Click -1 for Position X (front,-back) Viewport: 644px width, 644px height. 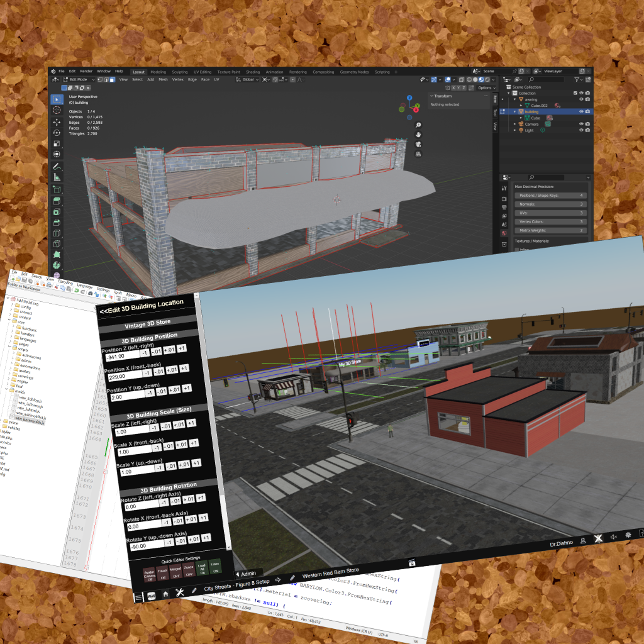pyautogui.click(x=147, y=373)
